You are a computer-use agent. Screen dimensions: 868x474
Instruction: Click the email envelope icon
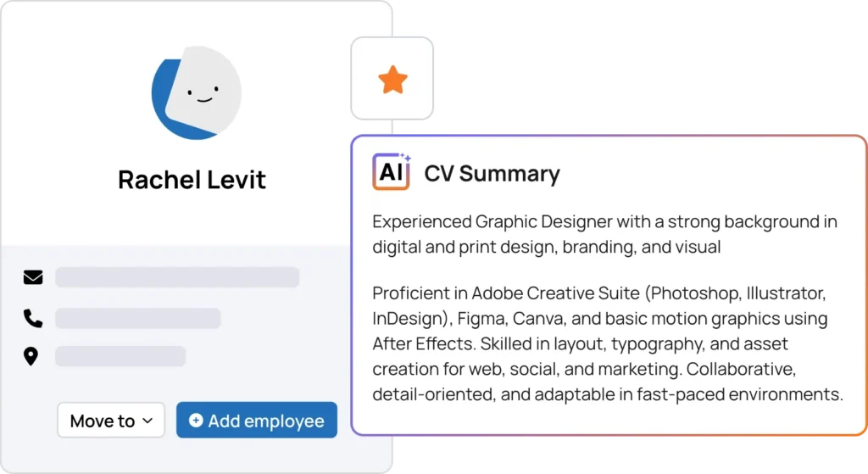click(33, 277)
